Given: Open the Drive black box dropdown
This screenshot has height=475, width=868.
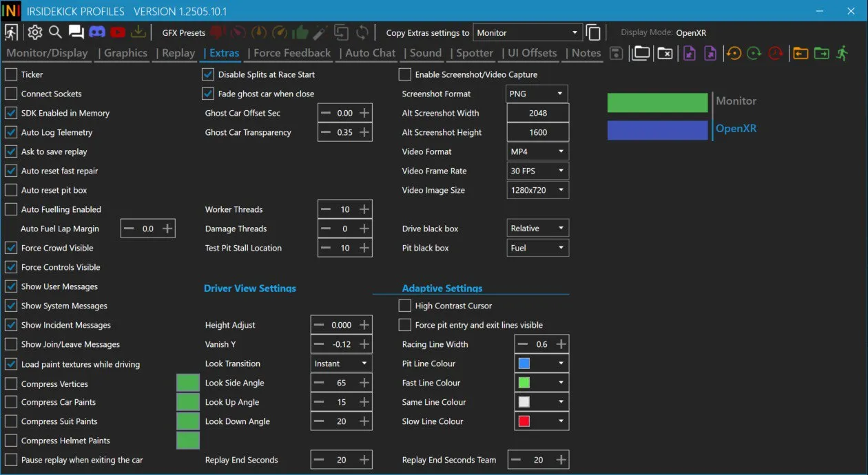Looking at the screenshot, I should click(x=537, y=229).
